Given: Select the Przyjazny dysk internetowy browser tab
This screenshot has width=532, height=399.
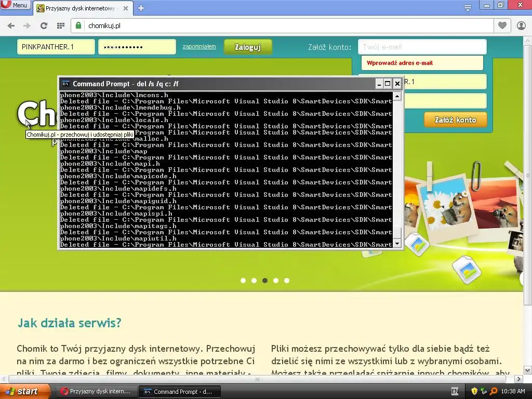Looking at the screenshot, I should (79, 8).
